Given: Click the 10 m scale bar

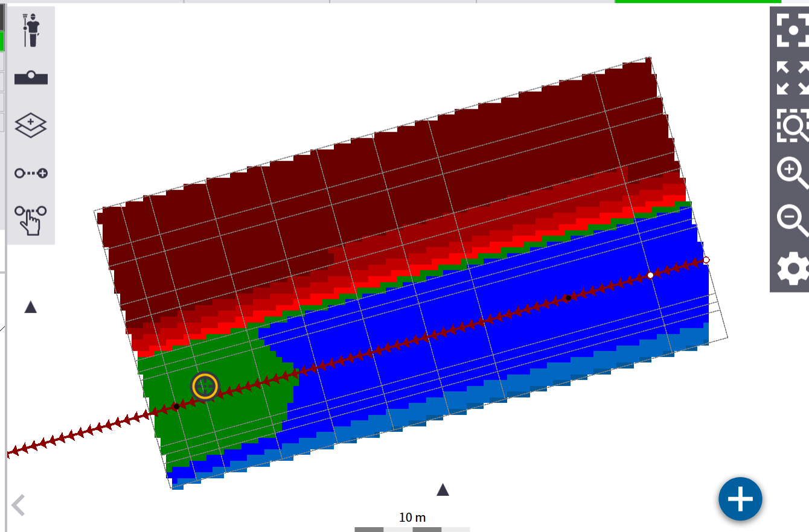Looking at the screenshot, I should (412, 524).
